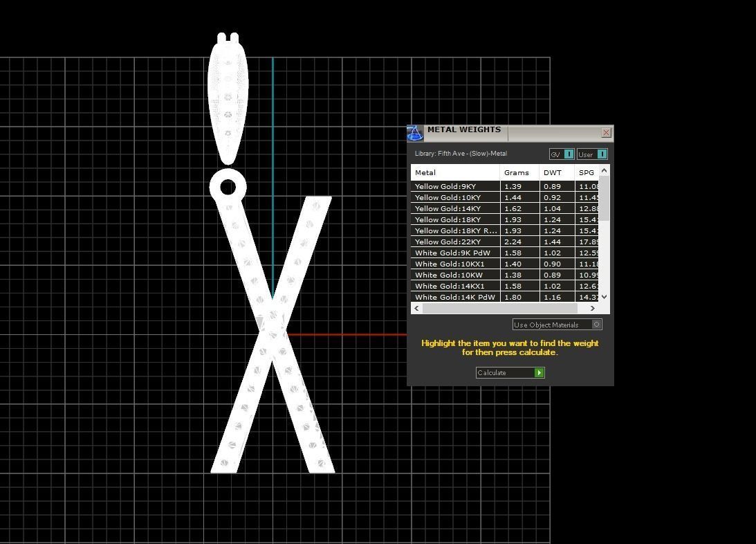The width and height of the screenshot is (756, 544).
Task: Click the 0.90 DWT value for 10KX1
Action: 553,264
